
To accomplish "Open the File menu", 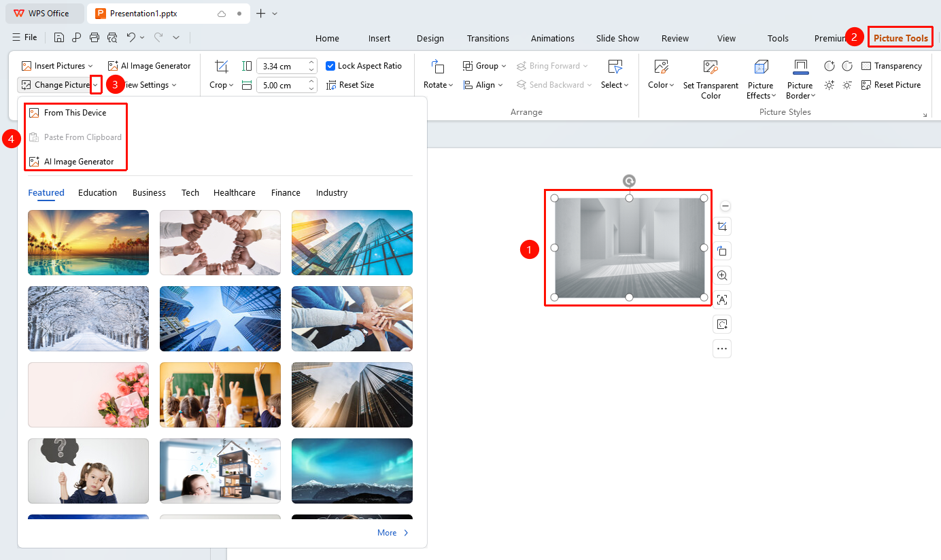I will (25, 38).
